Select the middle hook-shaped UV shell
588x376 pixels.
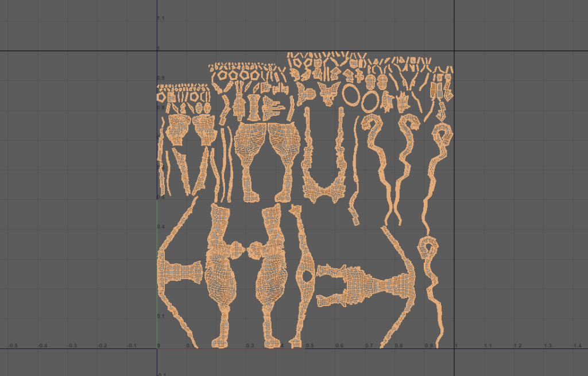point(408,144)
